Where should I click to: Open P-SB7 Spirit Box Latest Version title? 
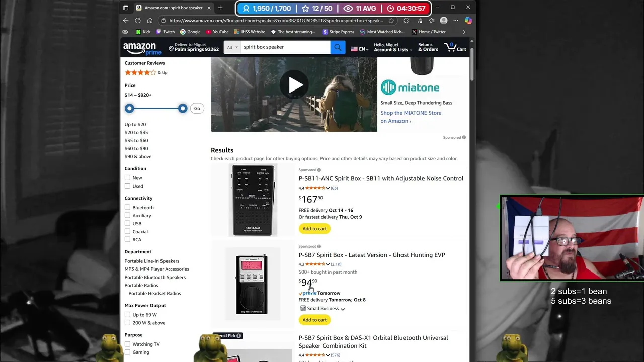(x=372, y=255)
